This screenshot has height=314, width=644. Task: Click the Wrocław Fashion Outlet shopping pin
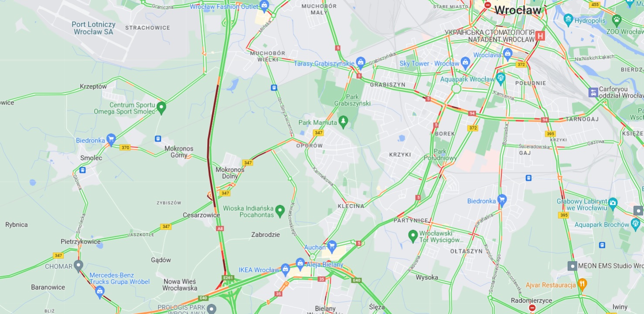[264, 6]
